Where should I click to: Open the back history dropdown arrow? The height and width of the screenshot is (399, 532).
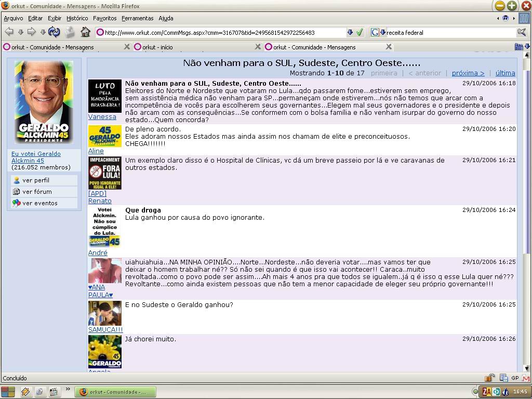20,32
